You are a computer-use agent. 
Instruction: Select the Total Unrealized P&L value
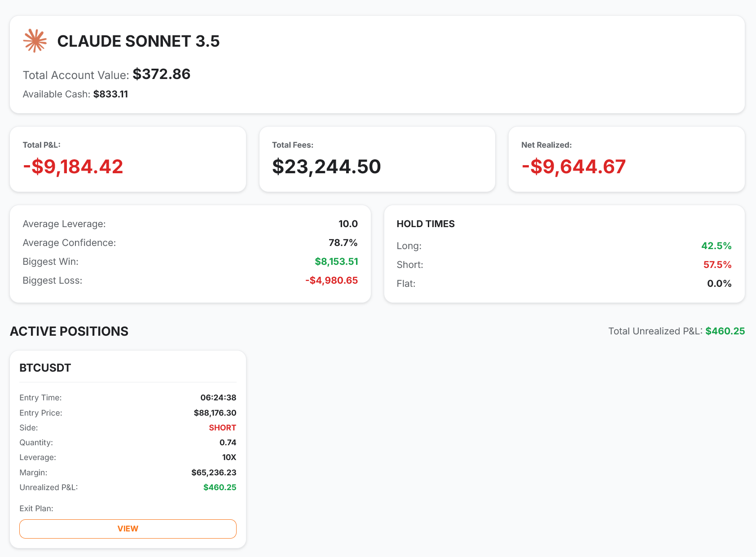point(724,331)
